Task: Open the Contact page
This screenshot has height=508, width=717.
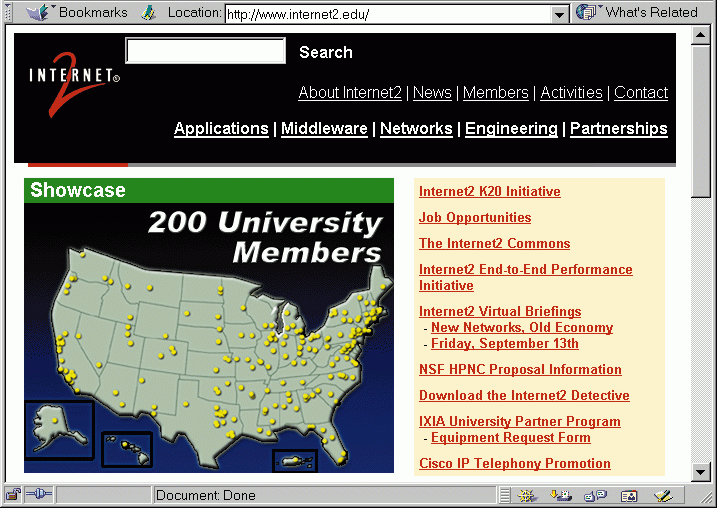Action: 641,92
